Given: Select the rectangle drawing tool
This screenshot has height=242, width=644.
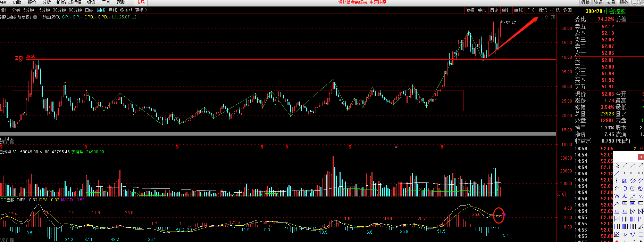Looking at the screenshot, I should [641, 234].
